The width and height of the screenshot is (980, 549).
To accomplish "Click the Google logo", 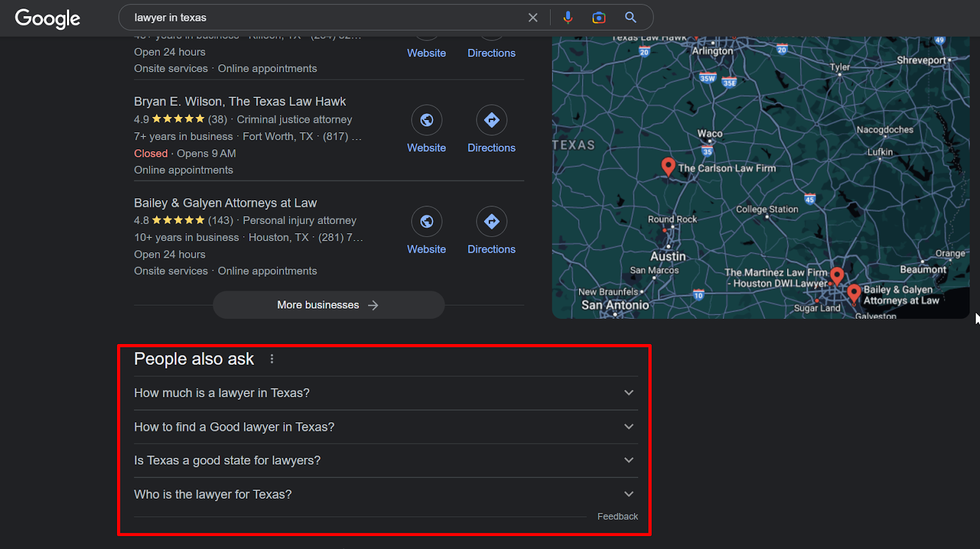I will point(48,18).
